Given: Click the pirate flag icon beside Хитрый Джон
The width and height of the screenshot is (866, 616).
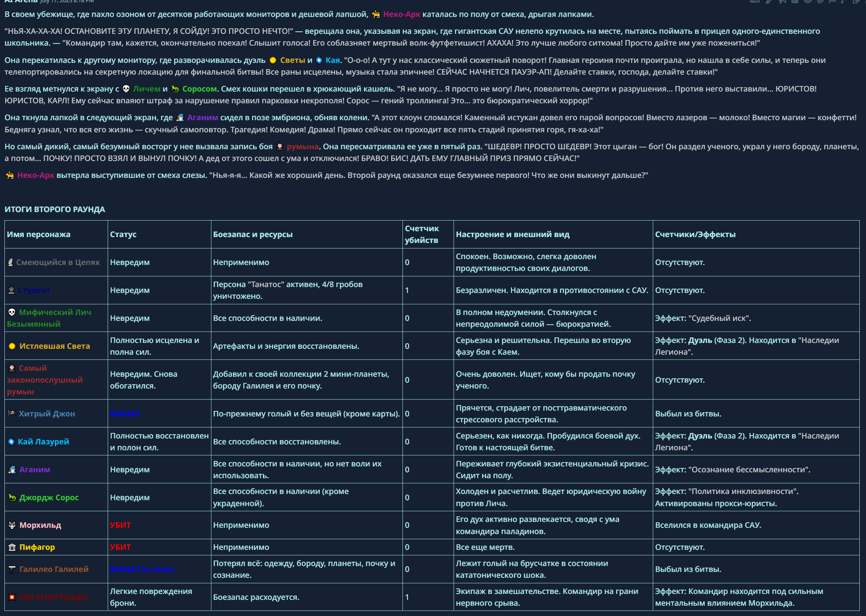Looking at the screenshot, I should click(x=12, y=413).
